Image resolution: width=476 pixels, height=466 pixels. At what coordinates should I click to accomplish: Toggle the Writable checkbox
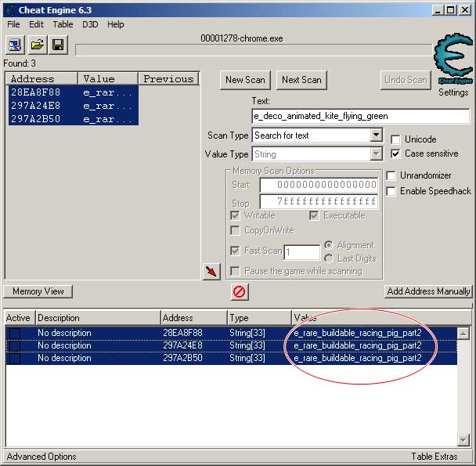pos(235,215)
